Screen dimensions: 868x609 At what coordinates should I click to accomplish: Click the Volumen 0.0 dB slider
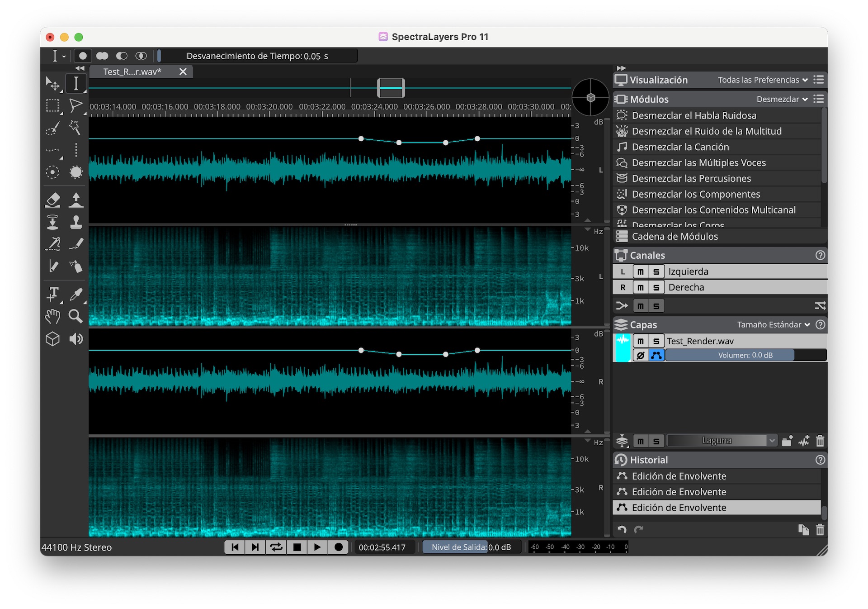(x=745, y=355)
